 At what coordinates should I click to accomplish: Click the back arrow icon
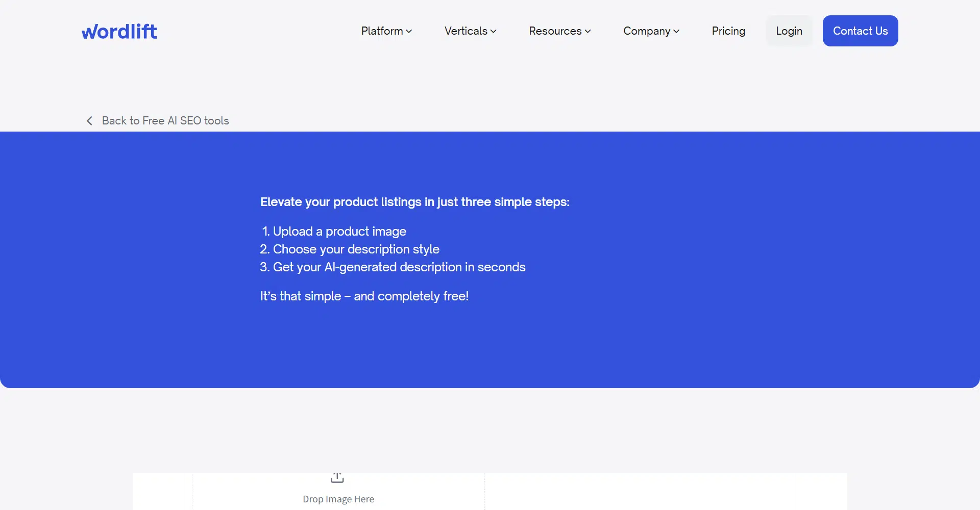tap(89, 121)
